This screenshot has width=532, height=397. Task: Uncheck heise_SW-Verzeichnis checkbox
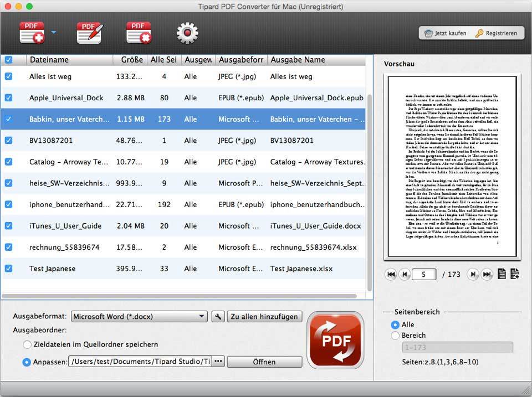pos(8,183)
